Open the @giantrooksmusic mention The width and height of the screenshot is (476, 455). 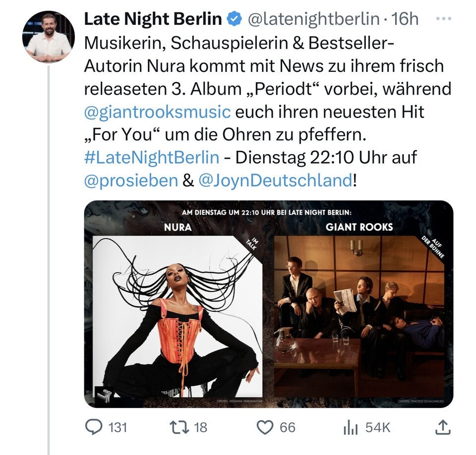pyautogui.click(x=158, y=112)
